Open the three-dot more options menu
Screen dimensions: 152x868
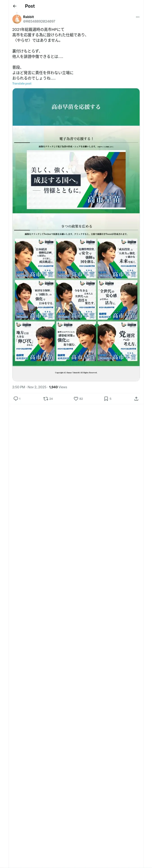138,17
